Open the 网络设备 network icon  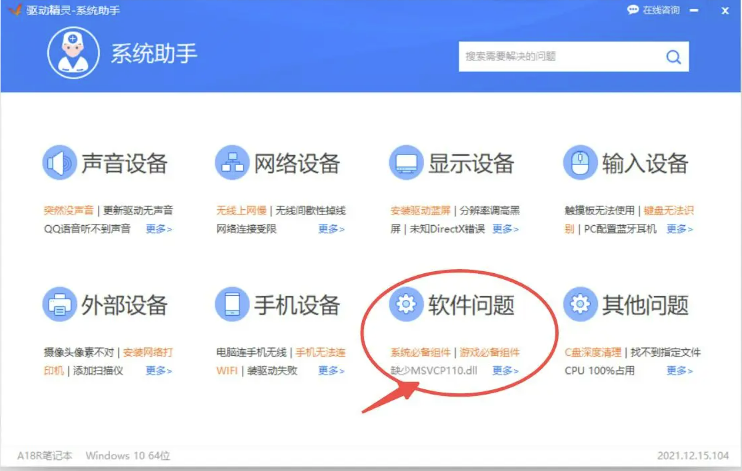232,162
